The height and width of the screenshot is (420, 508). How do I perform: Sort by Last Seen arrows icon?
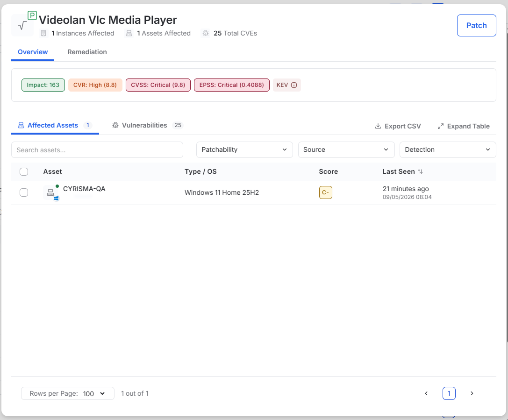[420, 171]
